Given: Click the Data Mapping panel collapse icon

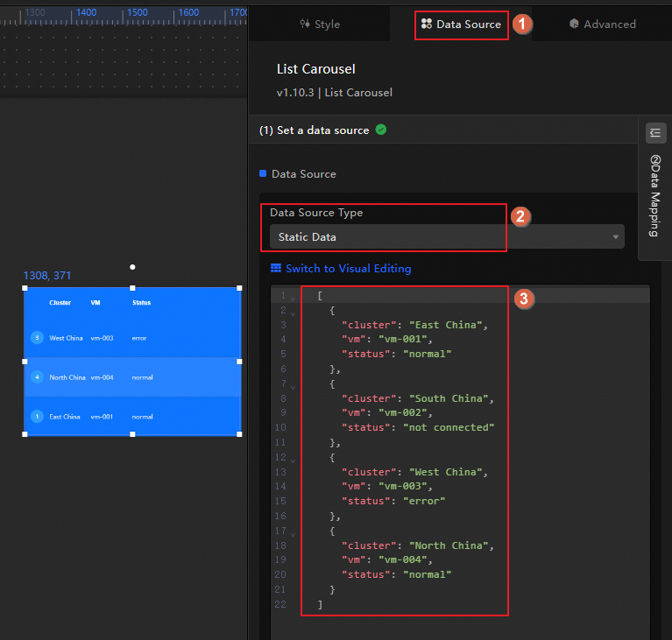Looking at the screenshot, I should pos(656,133).
